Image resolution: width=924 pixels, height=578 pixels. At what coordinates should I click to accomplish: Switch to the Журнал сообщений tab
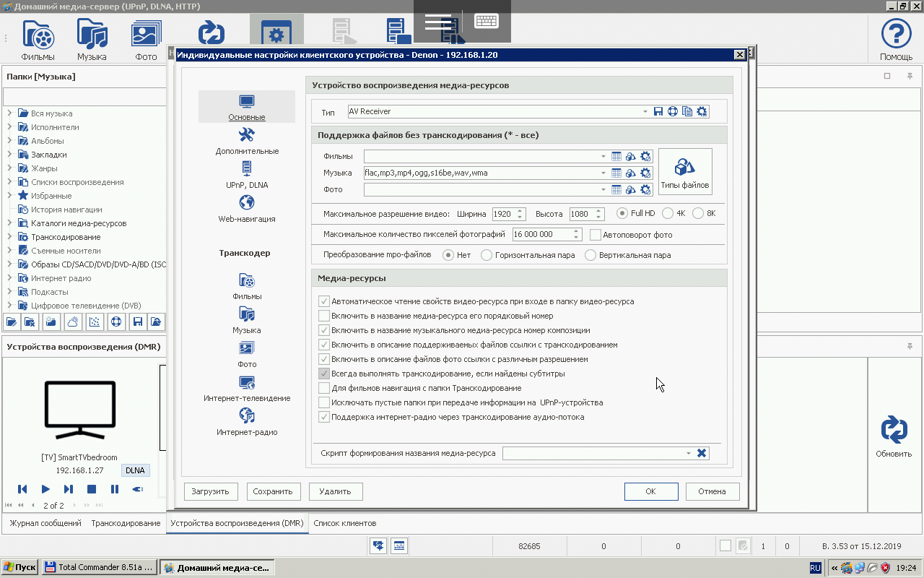tap(45, 523)
